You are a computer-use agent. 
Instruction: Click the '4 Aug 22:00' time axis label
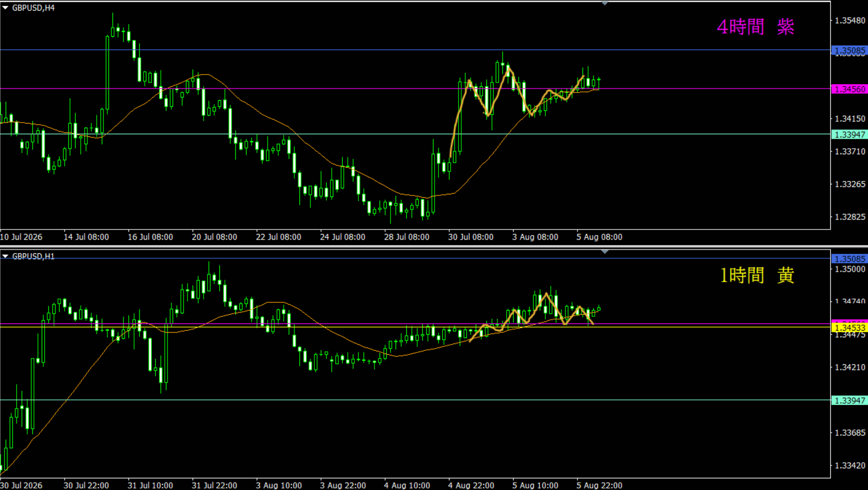point(471,486)
